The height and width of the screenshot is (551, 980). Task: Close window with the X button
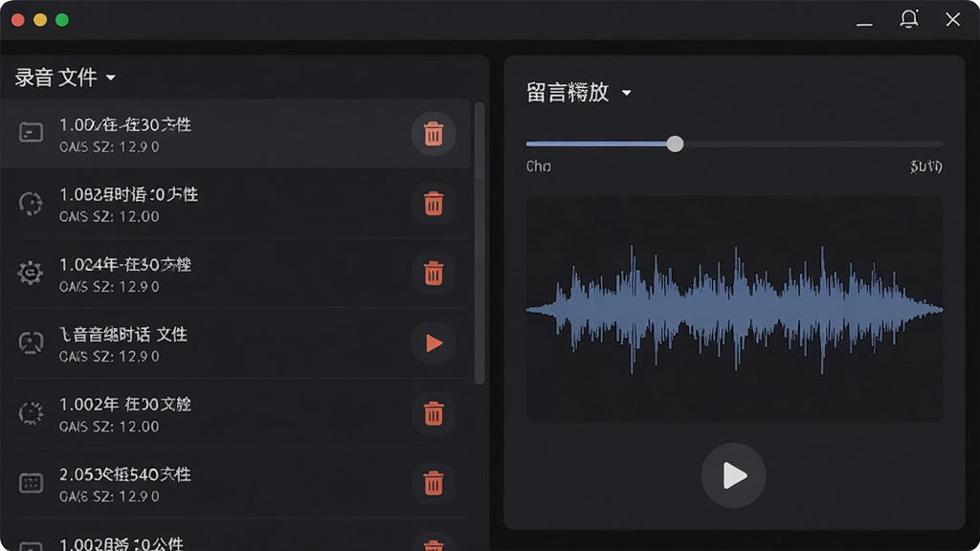point(952,19)
